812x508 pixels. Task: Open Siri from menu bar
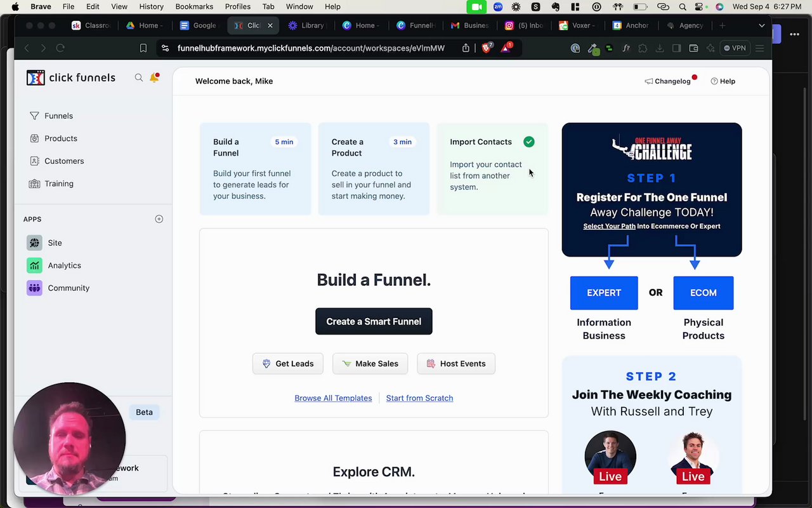click(x=719, y=7)
